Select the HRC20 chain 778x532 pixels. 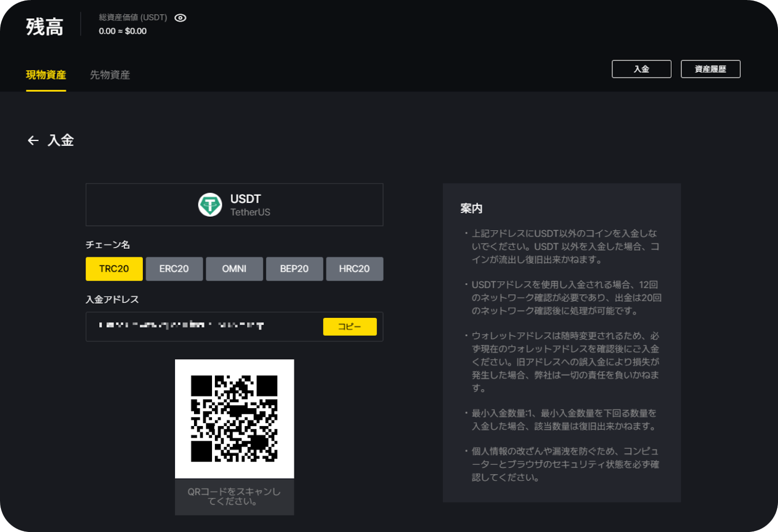[354, 269]
